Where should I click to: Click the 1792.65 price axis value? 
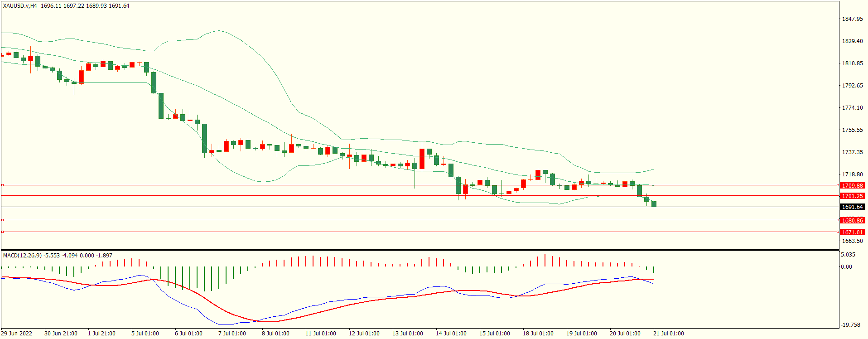point(852,86)
